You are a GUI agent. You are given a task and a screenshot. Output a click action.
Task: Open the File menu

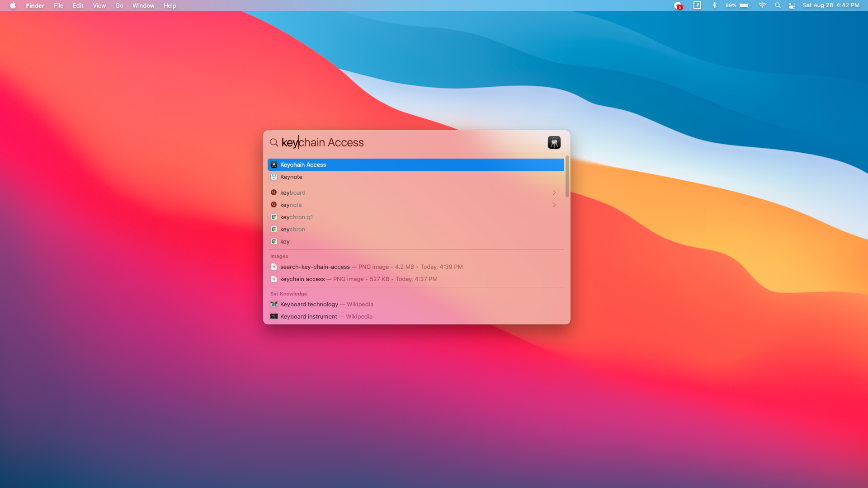59,5
